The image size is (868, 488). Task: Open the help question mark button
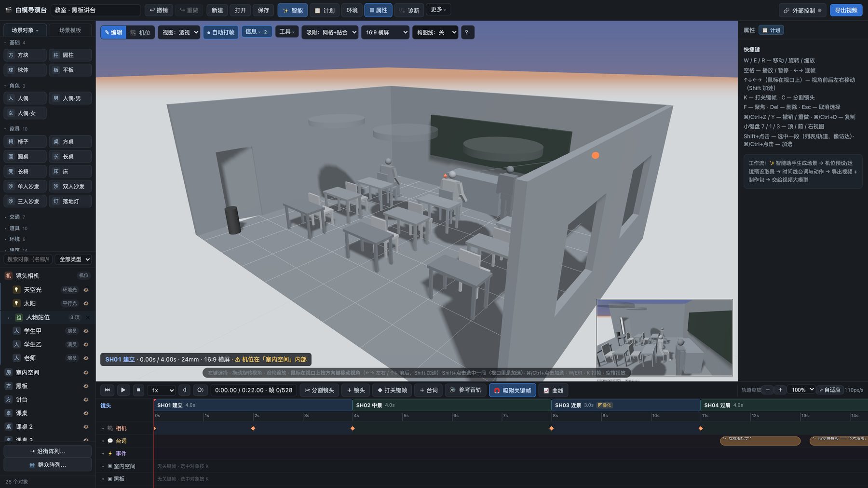click(x=466, y=32)
